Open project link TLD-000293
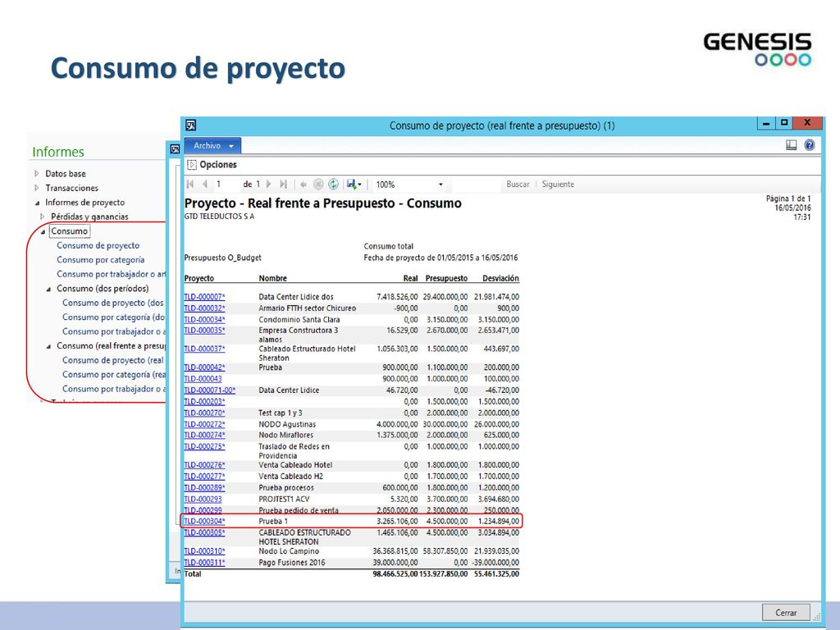 point(203,499)
